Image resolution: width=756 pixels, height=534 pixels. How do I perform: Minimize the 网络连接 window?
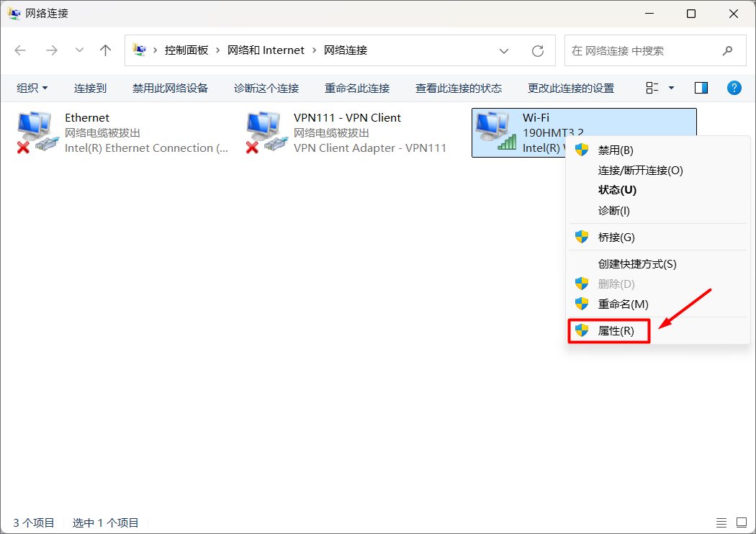[649, 14]
